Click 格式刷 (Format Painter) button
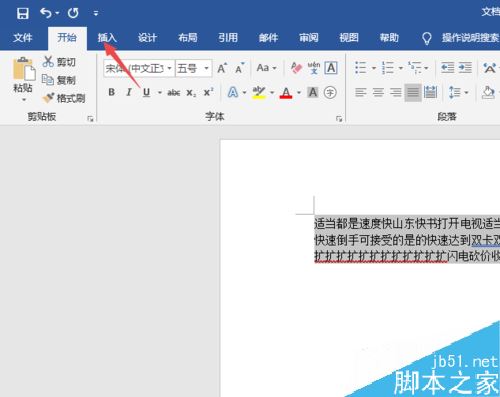The height and width of the screenshot is (397, 500). pyautogui.click(x=64, y=98)
